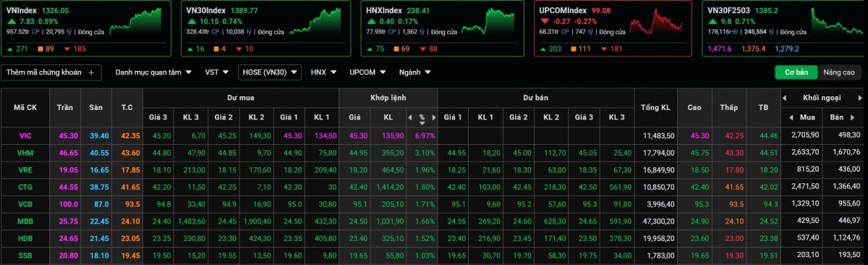868x265 pixels.
Task: Click the right arrow at Khối ngoại header's end
Action: [861, 97]
